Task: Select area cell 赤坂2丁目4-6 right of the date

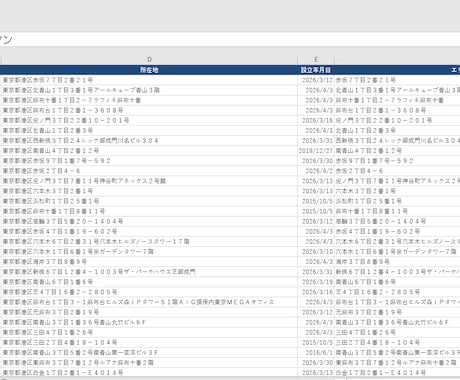Action: [397, 171]
